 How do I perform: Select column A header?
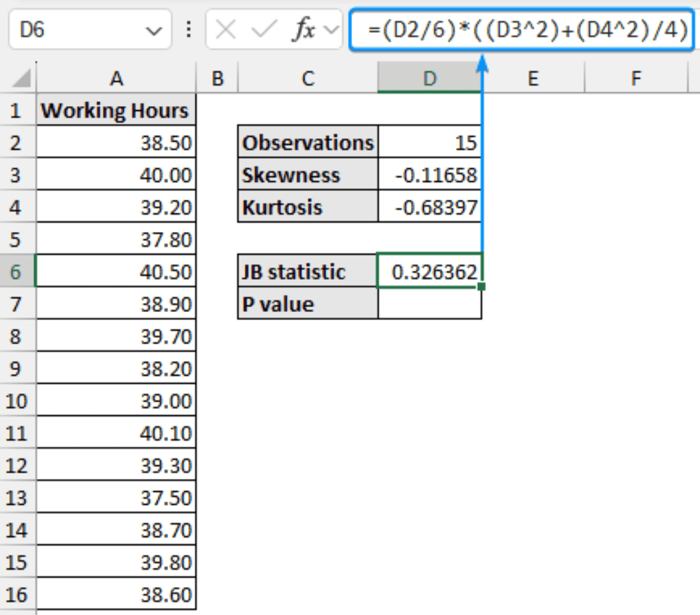tap(116, 79)
